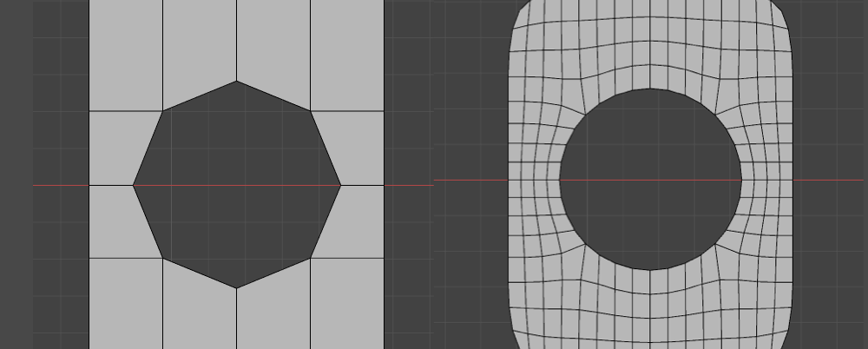This screenshot has height=349, width=868.
Task: Select the rightmost vertex of the octagonal hole
Action: (340, 185)
